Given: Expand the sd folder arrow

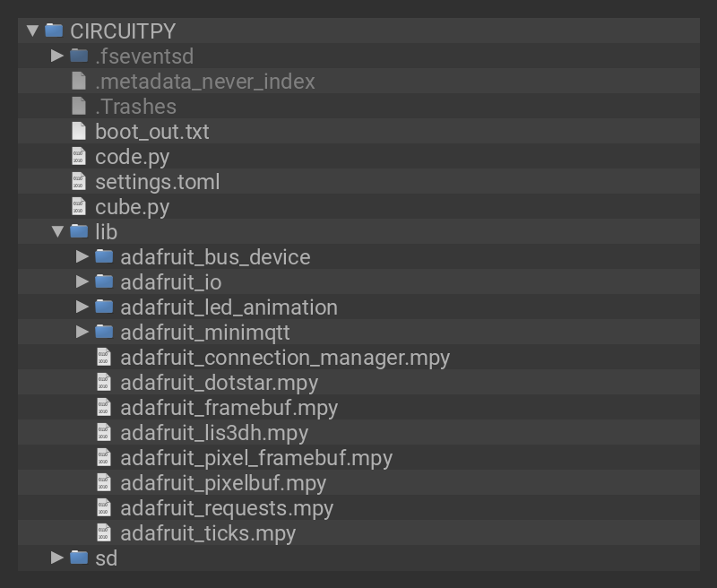Looking at the screenshot, I should (57, 558).
